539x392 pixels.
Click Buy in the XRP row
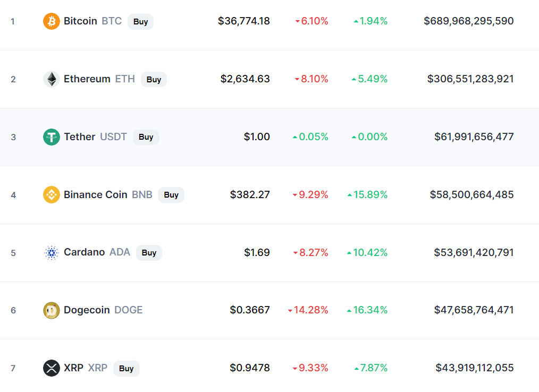[127, 368]
